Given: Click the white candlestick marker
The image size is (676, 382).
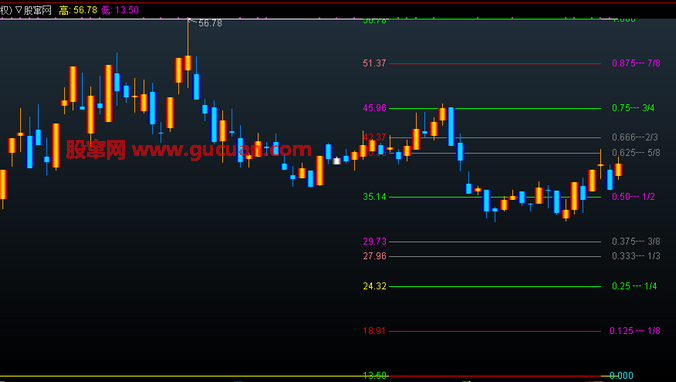Looking at the screenshot, I should click(x=337, y=161).
